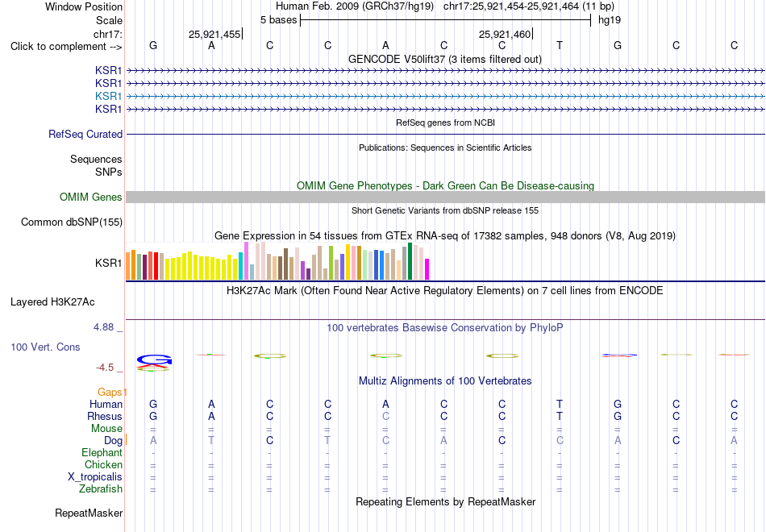Open the RefSeq Curated track label

[x=85, y=134]
